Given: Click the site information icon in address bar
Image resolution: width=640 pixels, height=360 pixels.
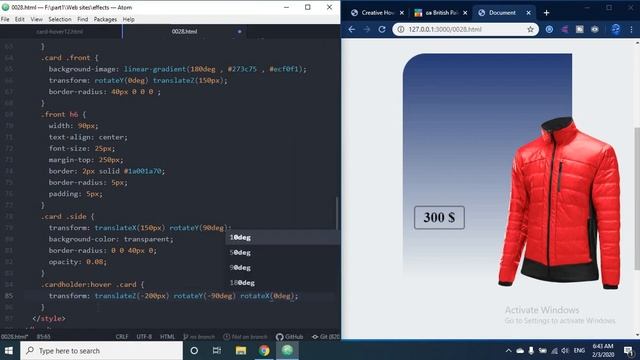Looking at the screenshot, I should [x=401, y=29].
